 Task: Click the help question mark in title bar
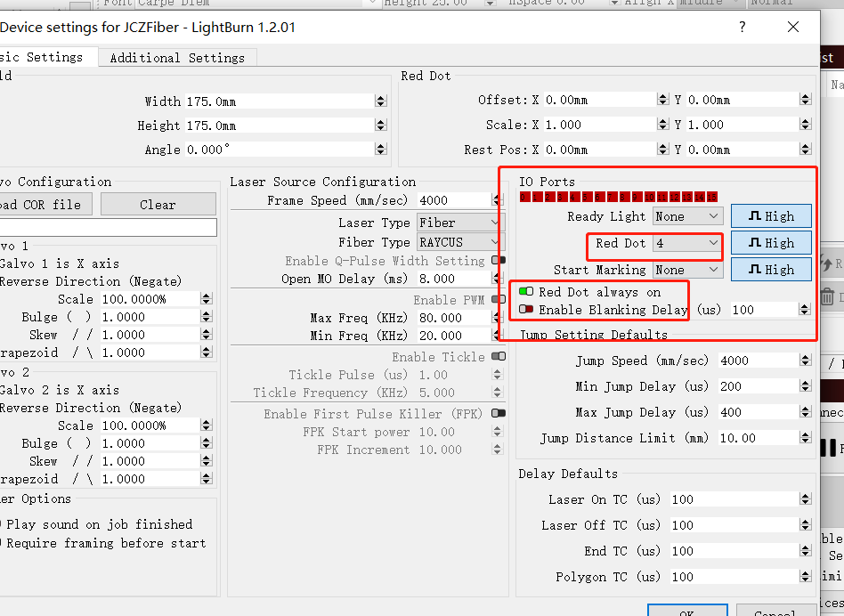point(743,28)
